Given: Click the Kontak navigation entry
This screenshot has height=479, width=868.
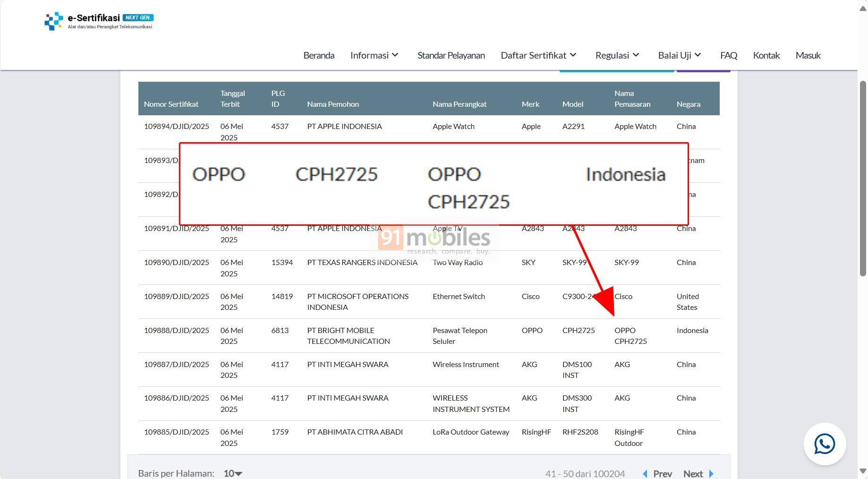Looking at the screenshot, I should (766, 55).
